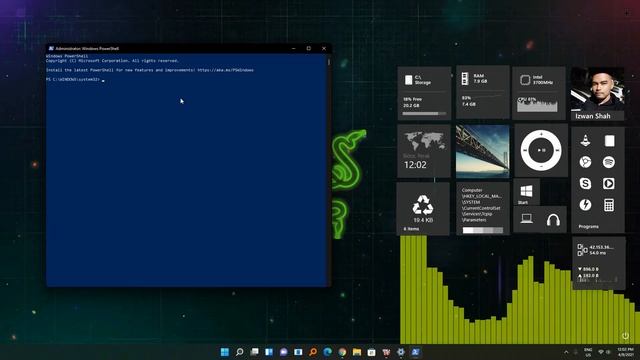Click the RAM '7.9 GB' text

click(x=480, y=82)
